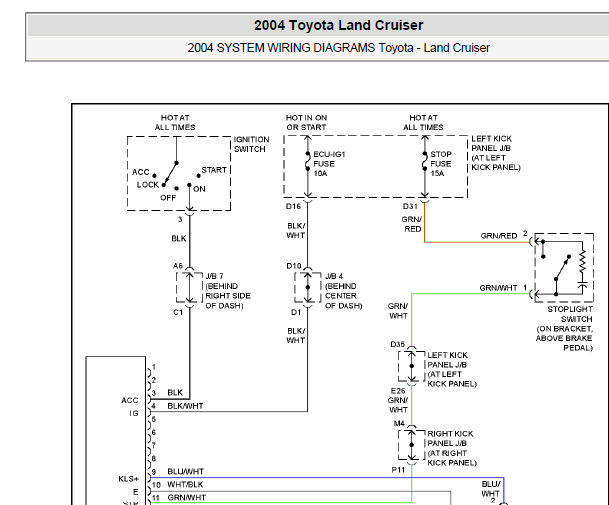Click "GRN/WHT" wire label at pin 11
Image resolution: width=609 pixels, height=505 pixels.
(187, 498)
